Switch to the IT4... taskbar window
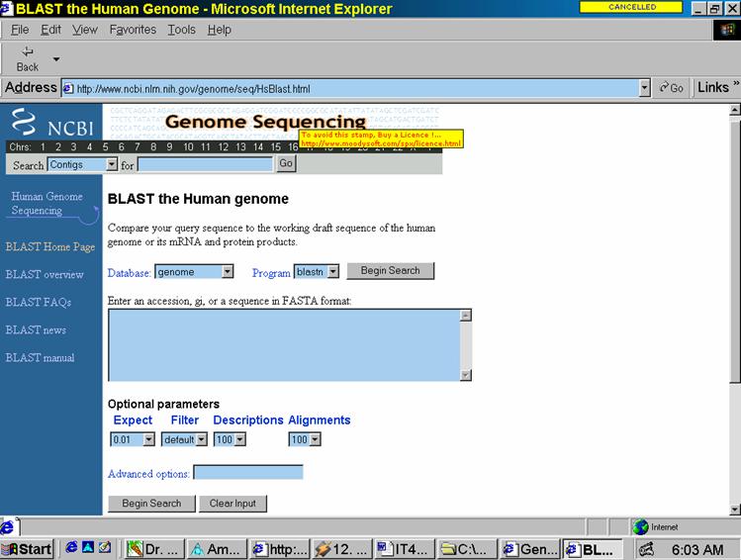 [404, 549]
